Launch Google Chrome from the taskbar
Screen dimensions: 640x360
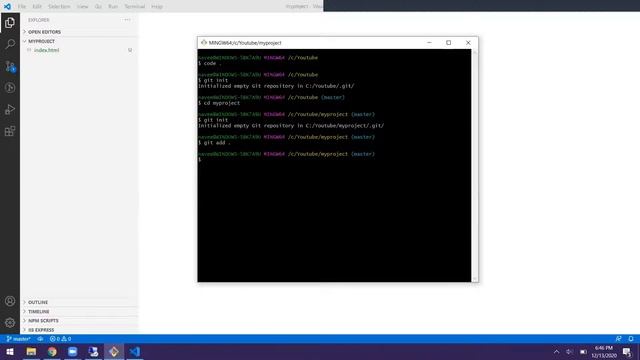52,351
